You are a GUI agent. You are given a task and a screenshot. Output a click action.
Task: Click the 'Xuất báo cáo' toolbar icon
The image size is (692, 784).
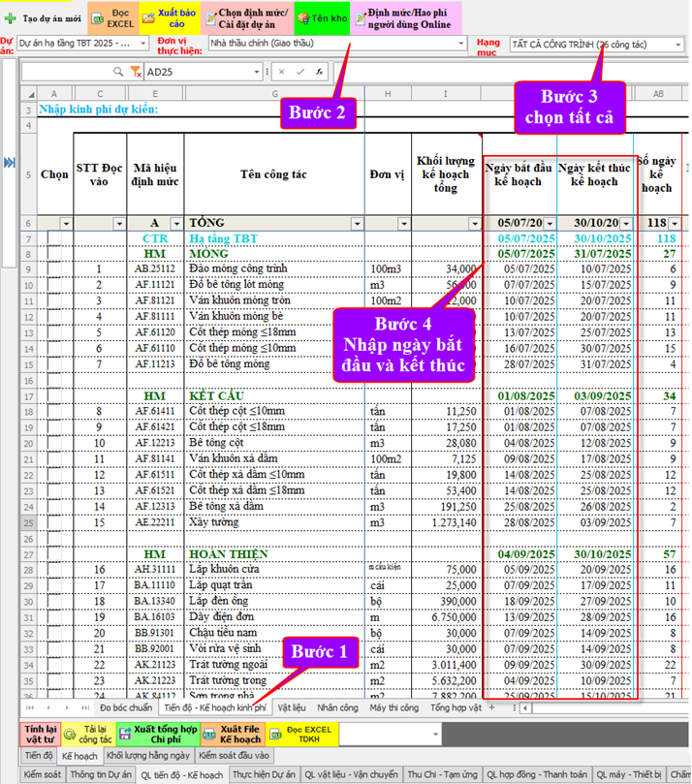tap(151, 18)
